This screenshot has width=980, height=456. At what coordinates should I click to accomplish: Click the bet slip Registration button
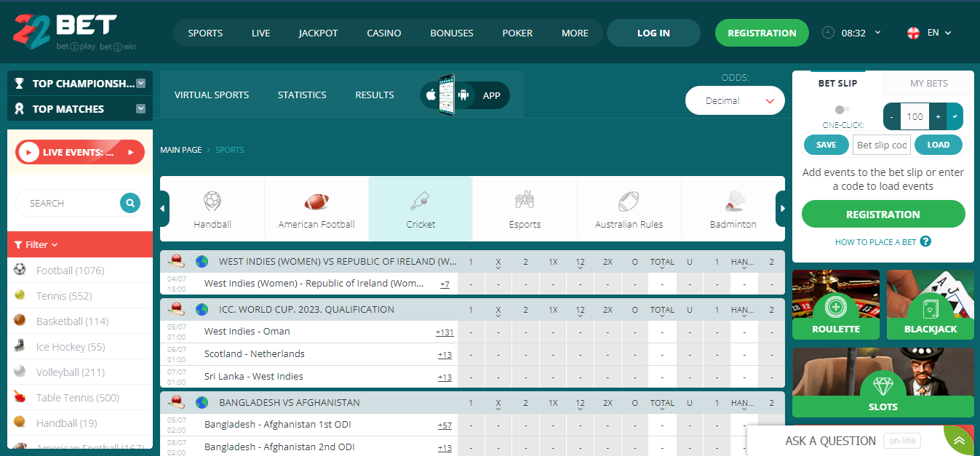pyautogui.click(x=883, y=215)
